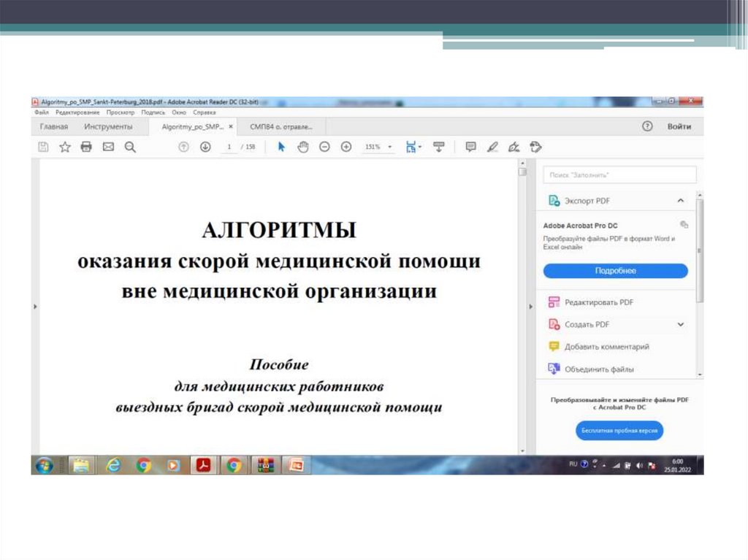
Task: Close the Algoritmy_po_SMP document tab
Action: [231, 126]
